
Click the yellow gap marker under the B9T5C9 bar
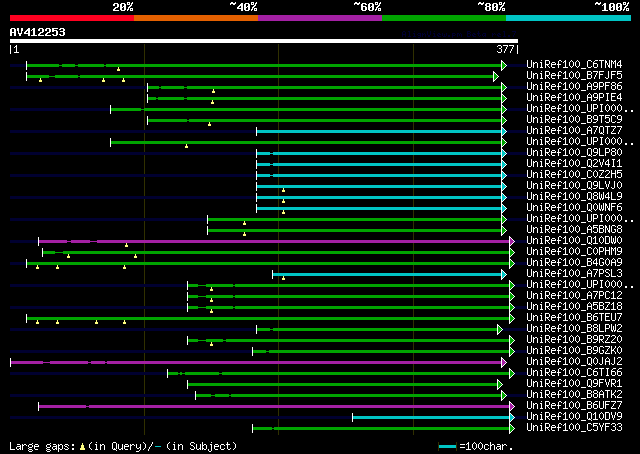209,124
